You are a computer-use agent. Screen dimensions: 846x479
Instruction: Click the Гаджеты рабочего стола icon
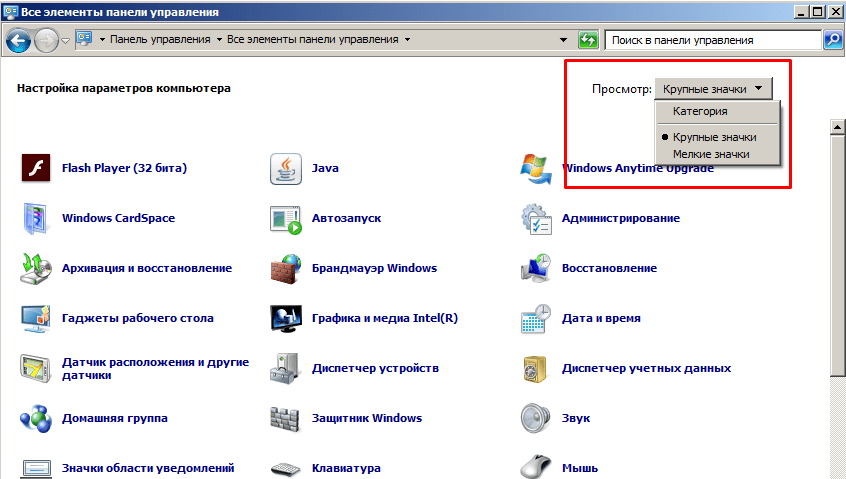36,319
